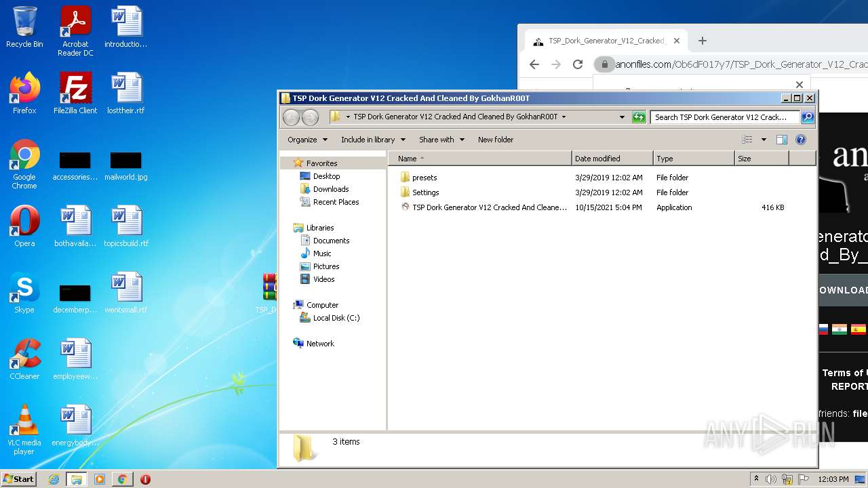Reload the Chrome page

pos(578,64)
